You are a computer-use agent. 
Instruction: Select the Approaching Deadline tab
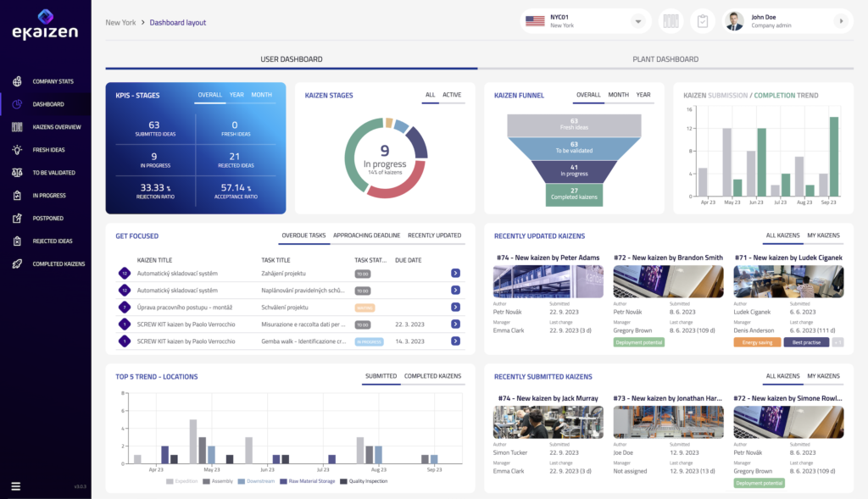point(366,236)
